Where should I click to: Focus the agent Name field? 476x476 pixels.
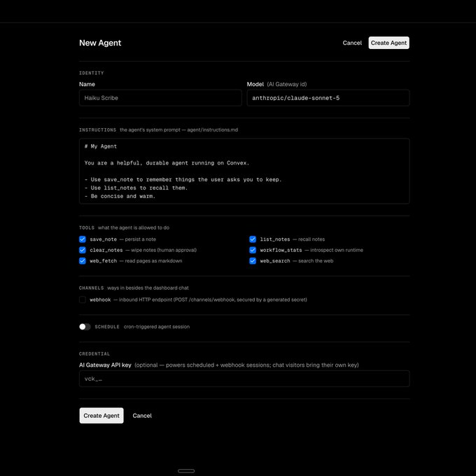pyautogui.click(x=160, y=98)
